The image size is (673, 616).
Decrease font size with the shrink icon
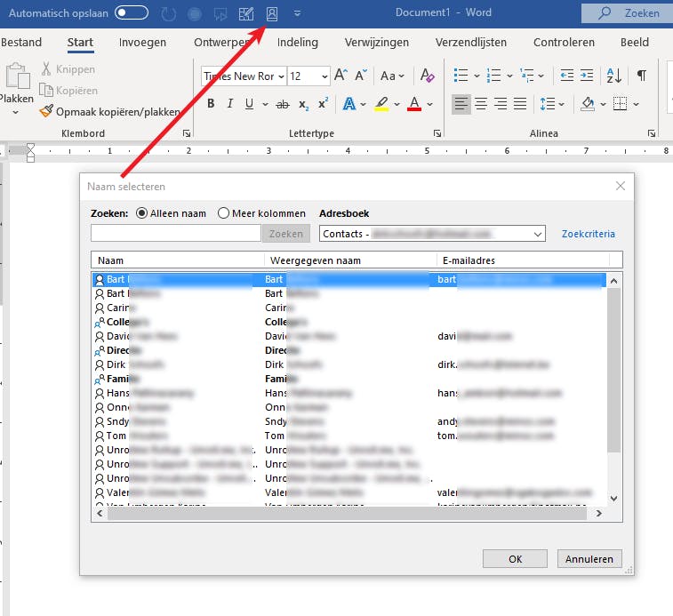361,76
